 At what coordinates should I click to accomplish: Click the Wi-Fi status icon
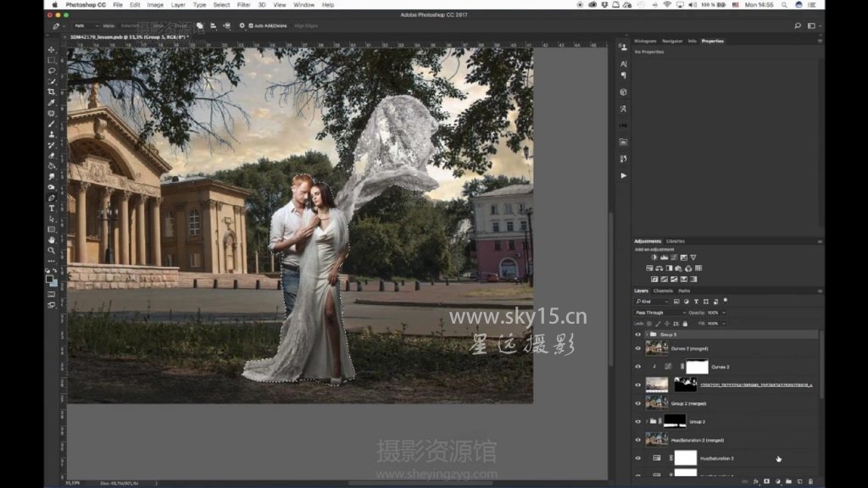coord(667,5)
